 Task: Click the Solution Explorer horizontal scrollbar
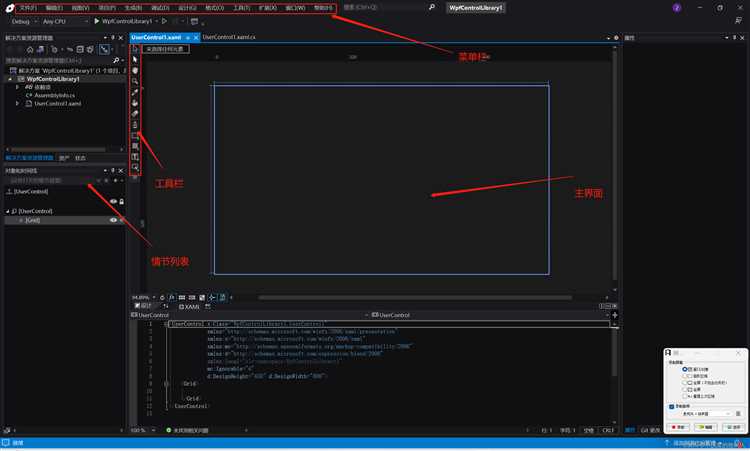[57, 149]
